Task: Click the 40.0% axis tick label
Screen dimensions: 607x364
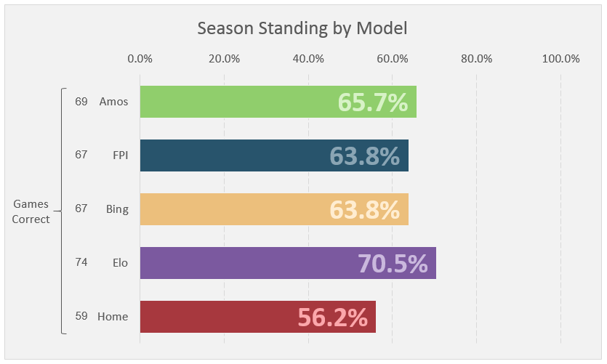Action: [308, 59]
